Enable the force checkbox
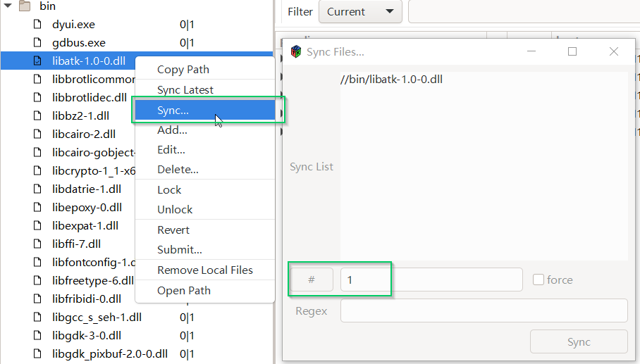This screenshot has height=364, width=640. [x=539, y=280]
